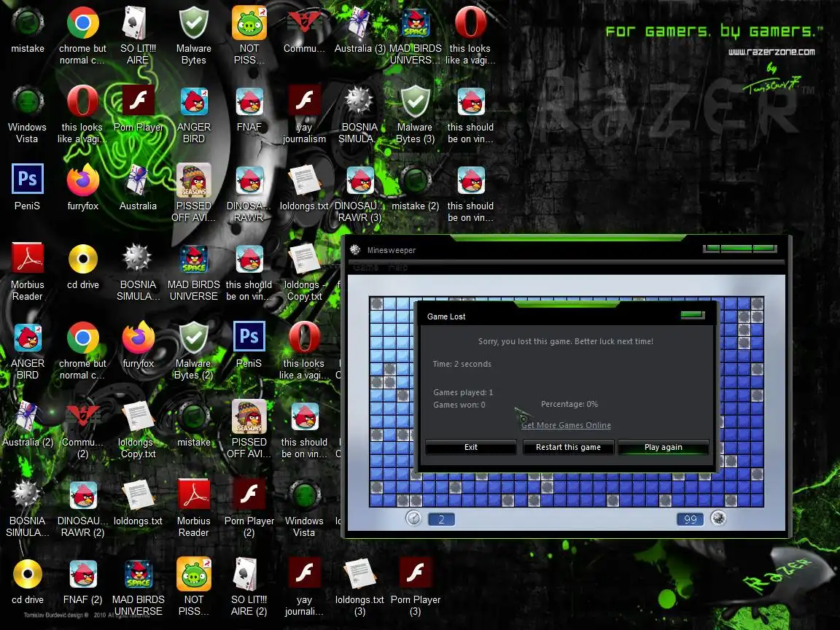The width and height of the screenshot is (840, 630).
Task: Click the Play again button
Action: pyautogui.click(x=664, y=447)
